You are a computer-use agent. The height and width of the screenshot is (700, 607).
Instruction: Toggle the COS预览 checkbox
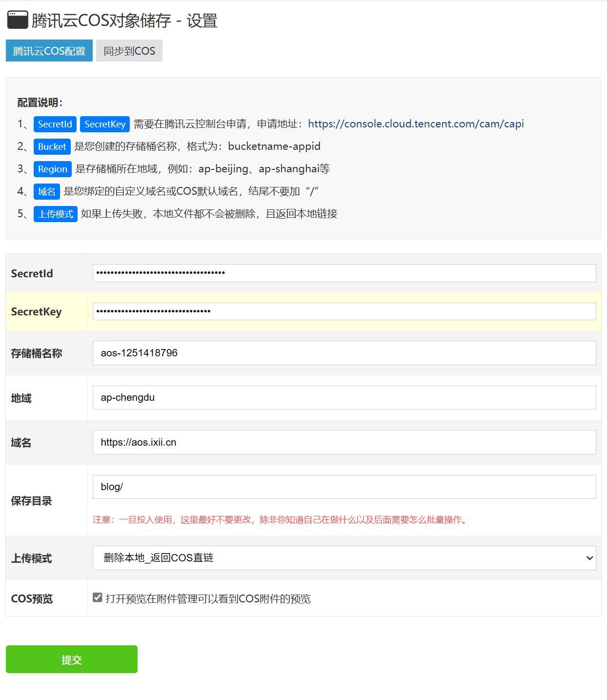coord(98,597)
